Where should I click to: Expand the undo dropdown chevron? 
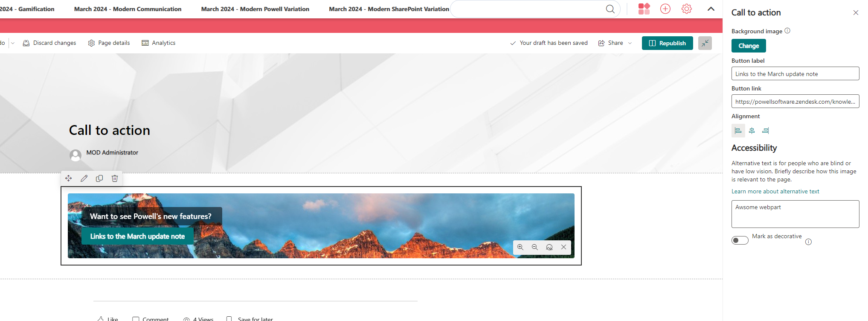click(13, 43)
